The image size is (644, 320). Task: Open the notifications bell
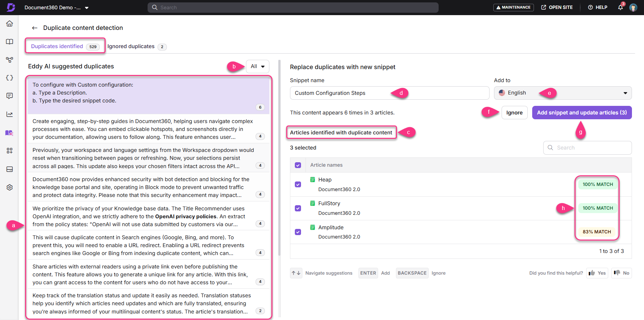coord(620,7)
